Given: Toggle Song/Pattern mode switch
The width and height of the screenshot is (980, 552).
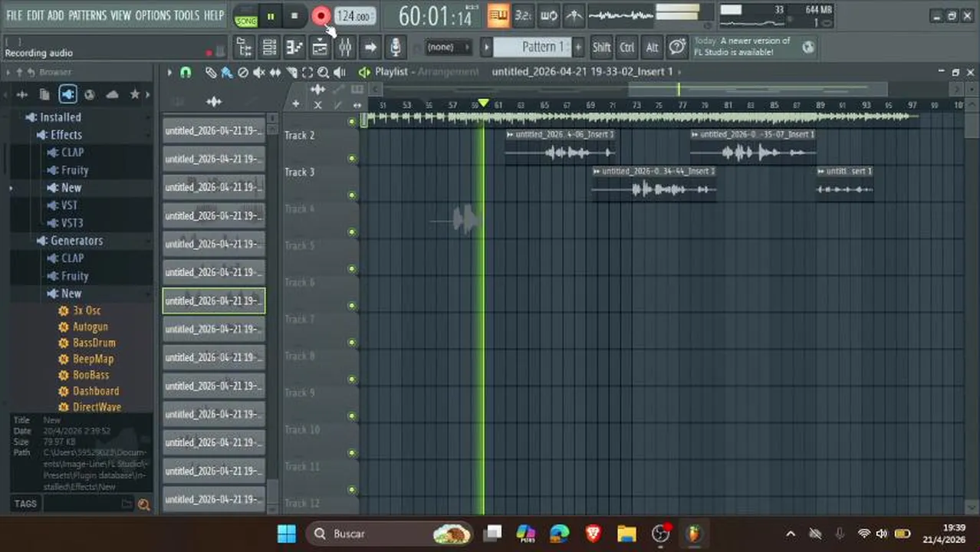Looking at the screenshot, I should (x=246, y=16).
